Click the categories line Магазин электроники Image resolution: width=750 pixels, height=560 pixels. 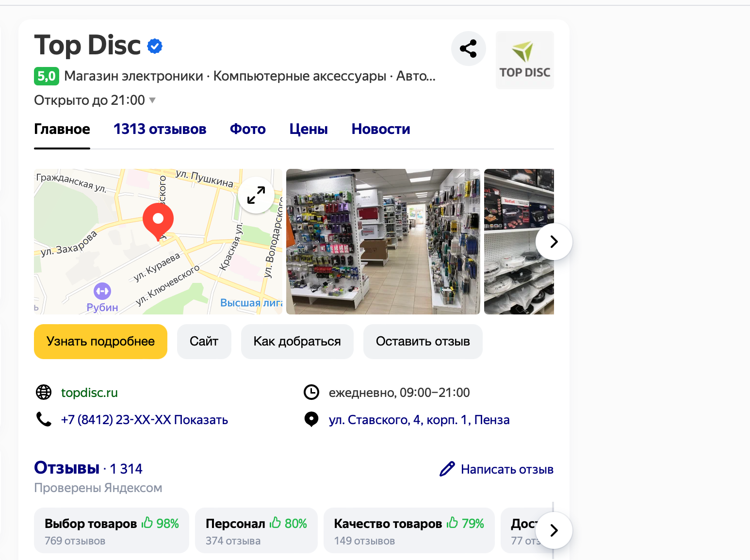click(250, 76)
